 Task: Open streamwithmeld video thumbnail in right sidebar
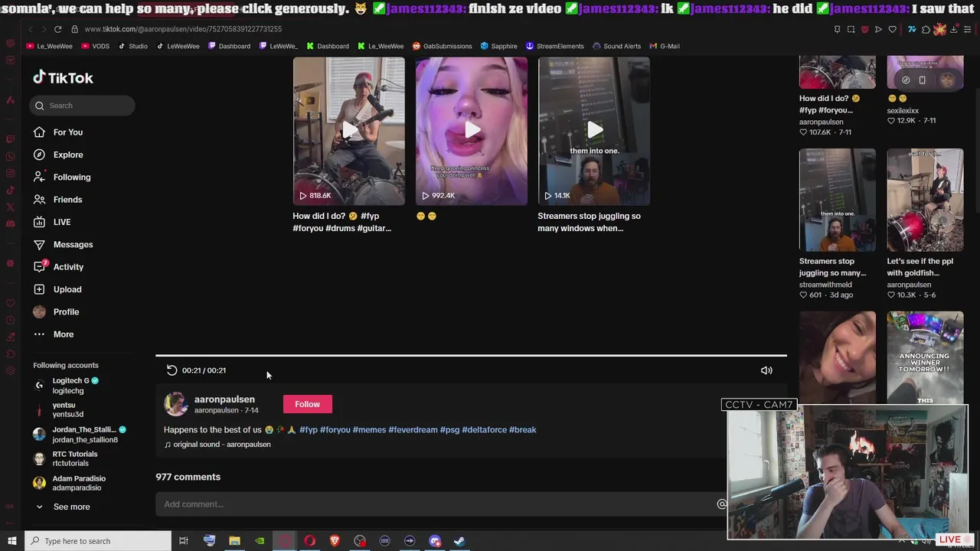838,200
